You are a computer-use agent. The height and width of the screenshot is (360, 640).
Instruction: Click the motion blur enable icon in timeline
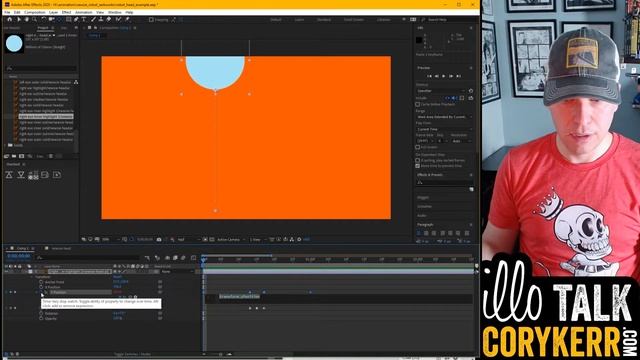(183, 258)
